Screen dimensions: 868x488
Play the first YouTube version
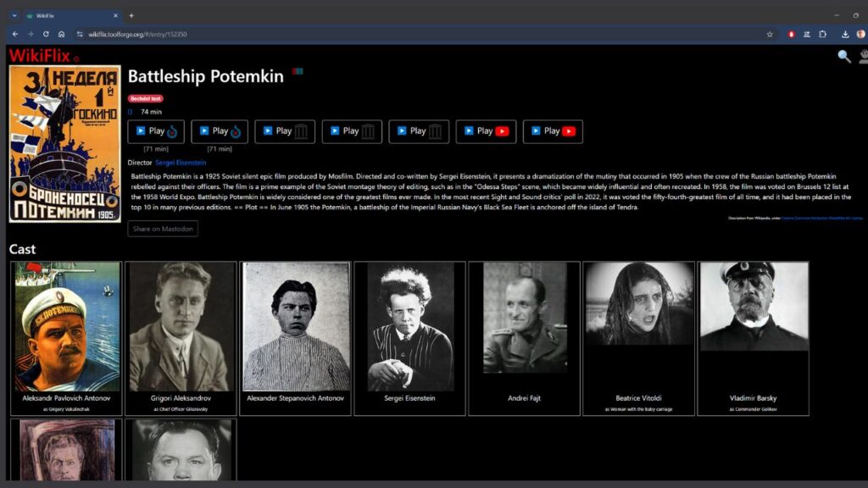click(x=486, y=131)
